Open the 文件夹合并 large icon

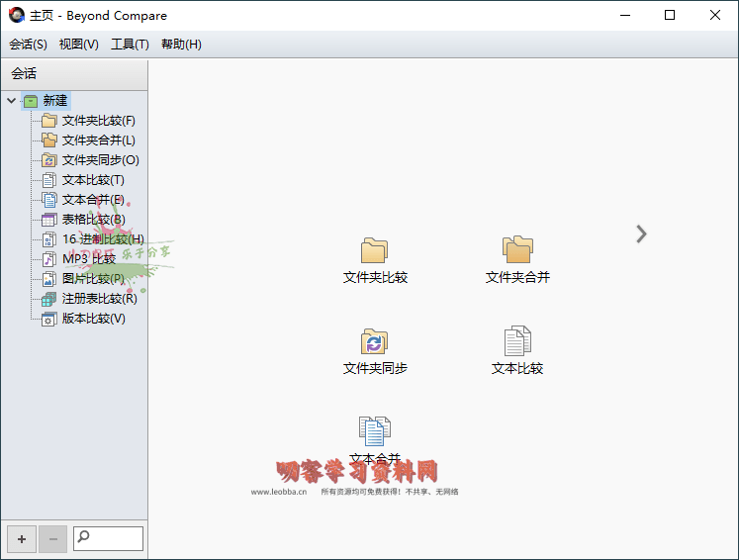tap(517, 251)
